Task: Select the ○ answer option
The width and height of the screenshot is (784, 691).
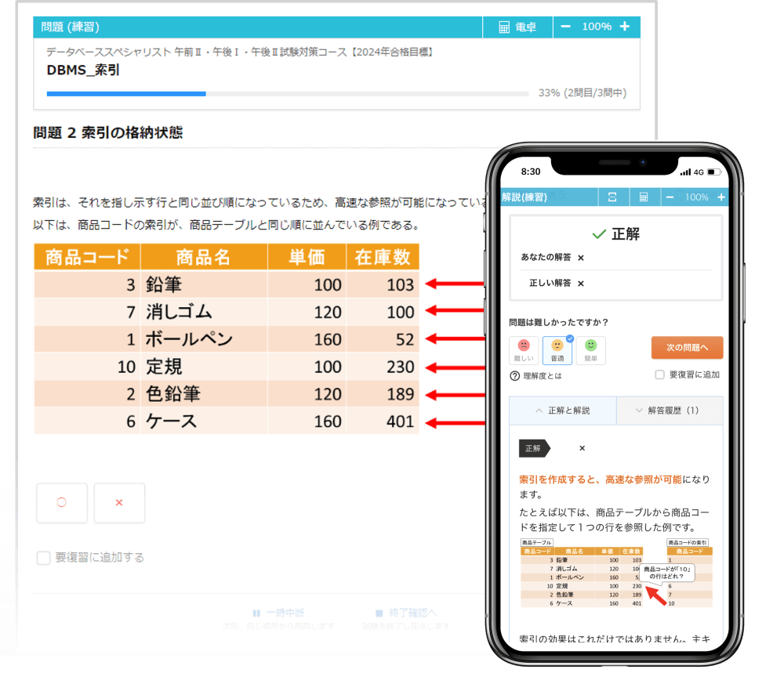Action: 62,502
